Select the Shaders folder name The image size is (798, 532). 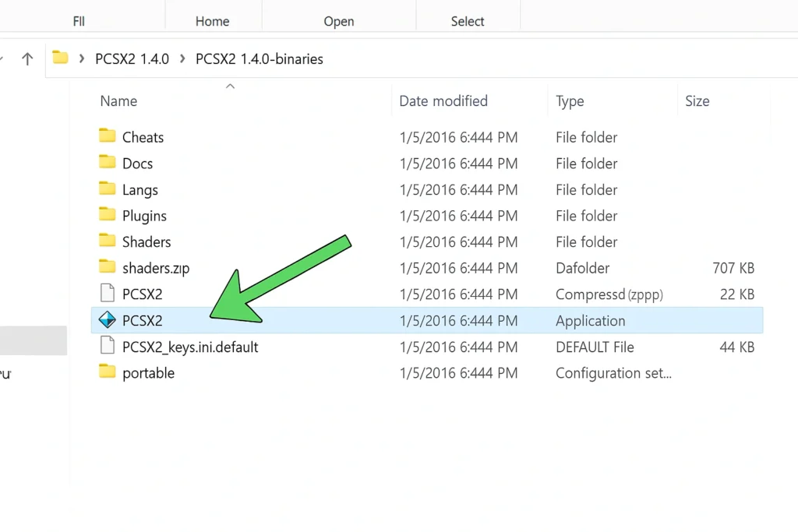pyautogui.click(x=147, y=242)
